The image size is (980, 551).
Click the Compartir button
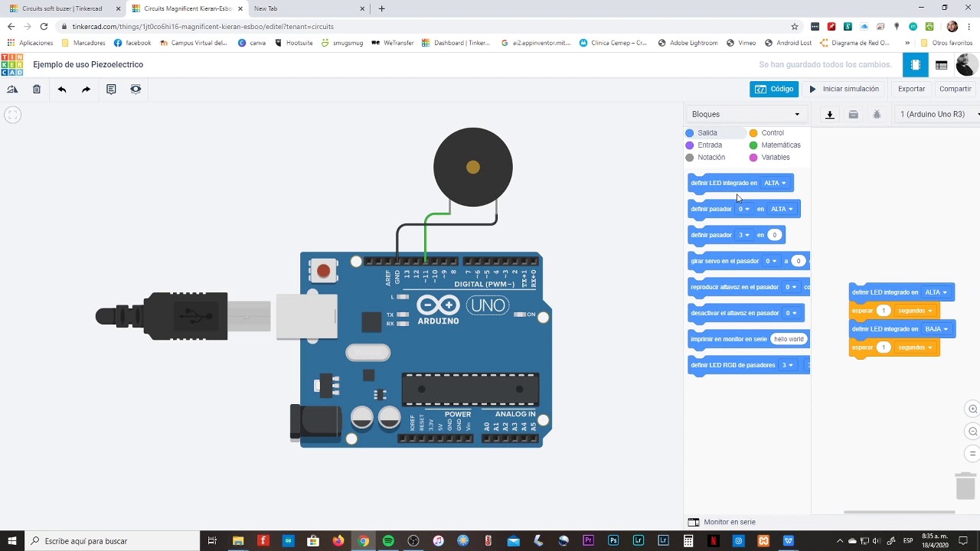(955, 90)
